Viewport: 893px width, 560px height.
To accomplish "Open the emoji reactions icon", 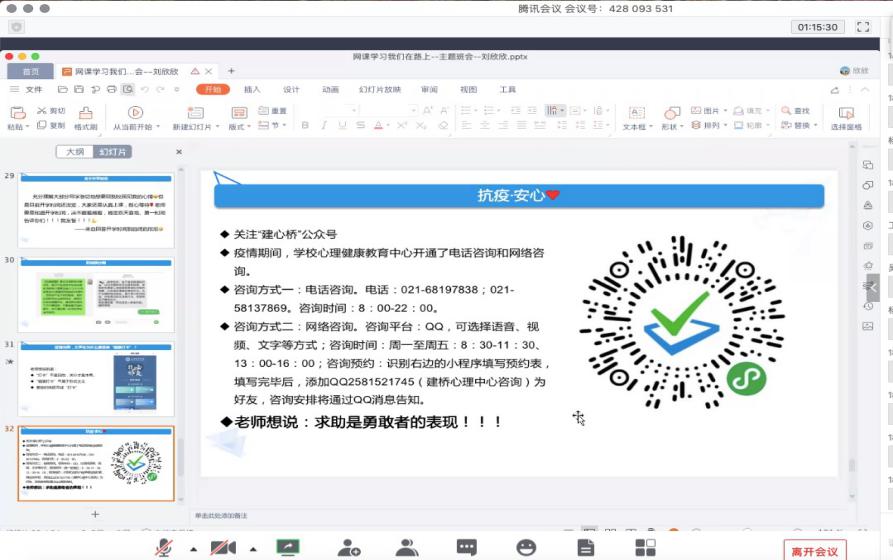I will tap(526, 547).
